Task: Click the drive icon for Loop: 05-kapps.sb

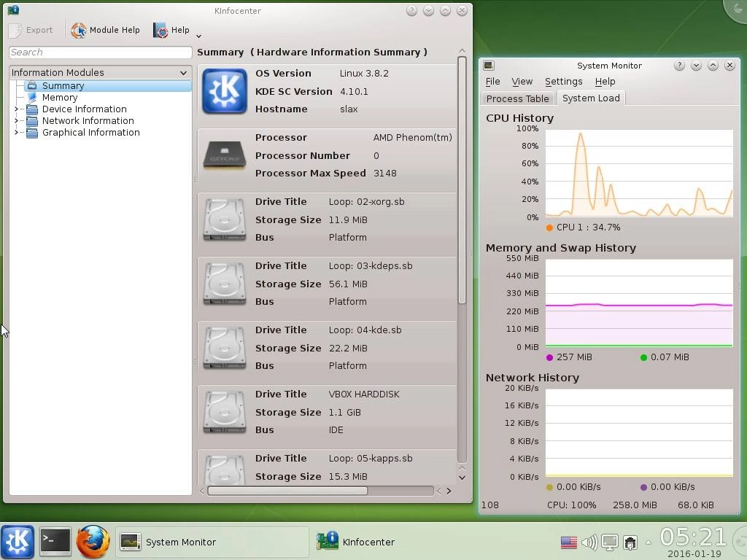Action: (225, 470)
